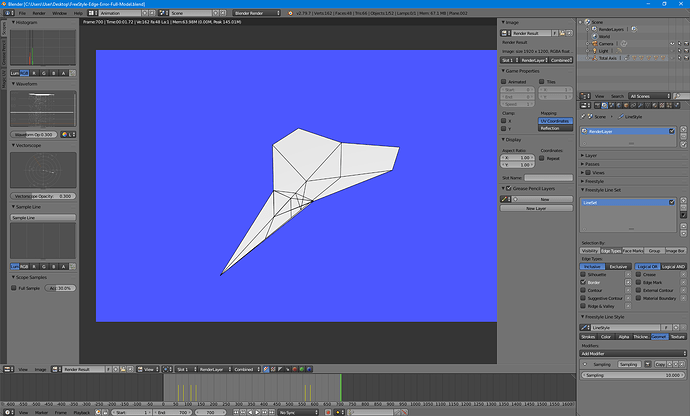Toggle the Crease edge type checkbox
The height and width of the screenshot is (416, 690).
[x=638, y=274]
